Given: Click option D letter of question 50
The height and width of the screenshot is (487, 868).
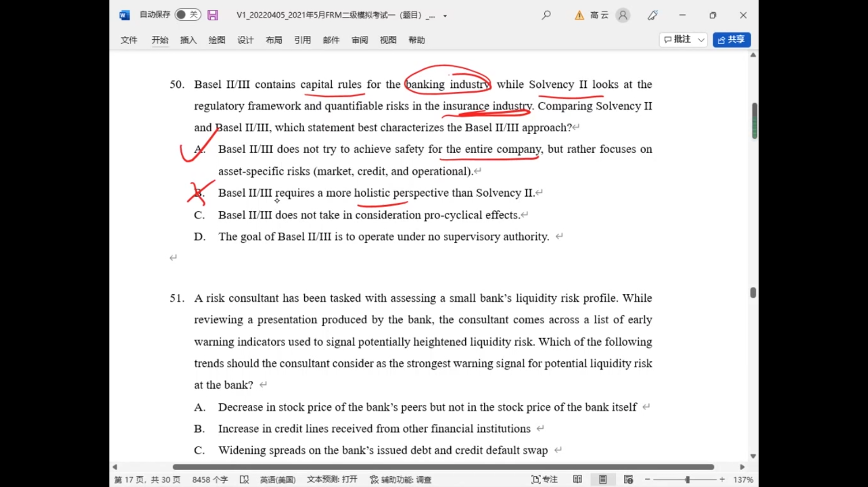Looking at the screenshot, I should [199, 237].
